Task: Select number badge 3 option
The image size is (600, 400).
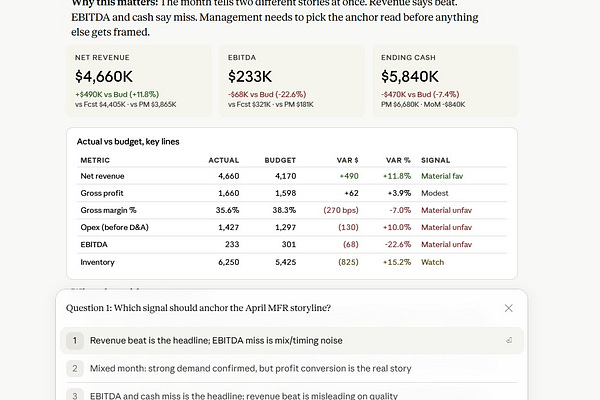Action: coord(75,395)
